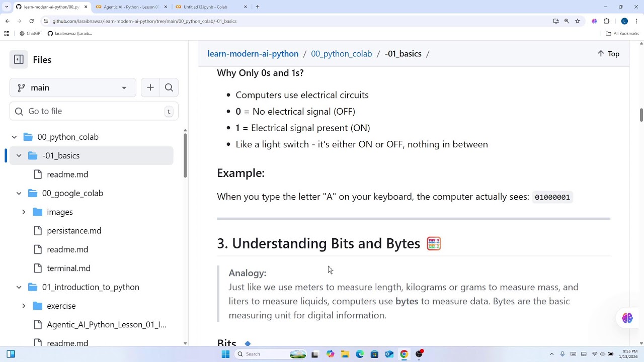Open Microsoft Edge from the taskbar
Screen dimensions: 644x362
(x=360, y=354)
